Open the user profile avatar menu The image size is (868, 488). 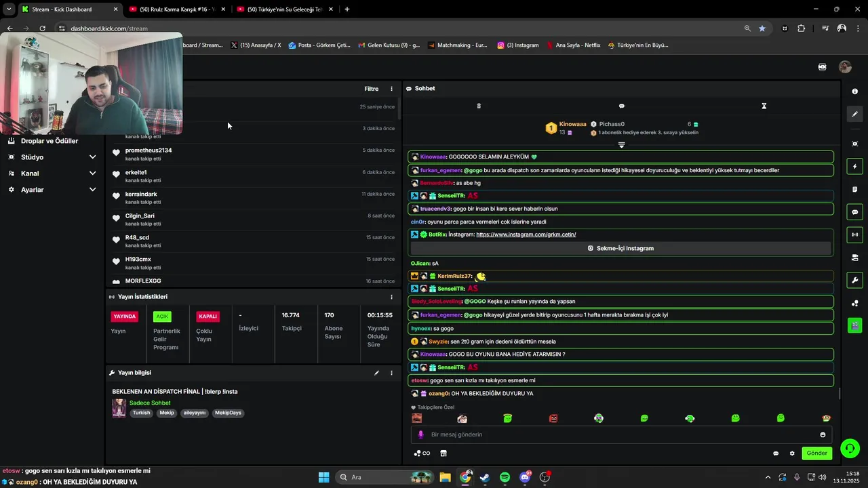845,66
